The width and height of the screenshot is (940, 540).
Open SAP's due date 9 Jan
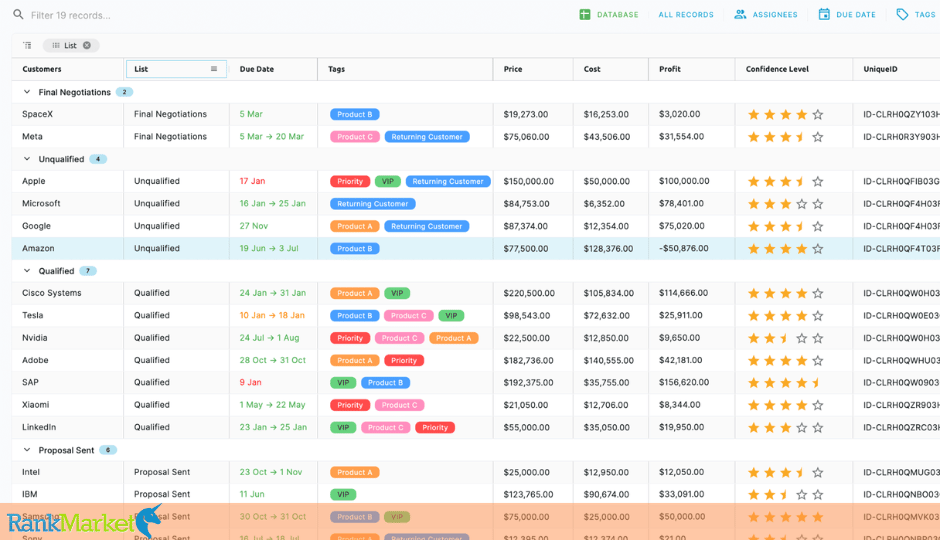[251, 382]
